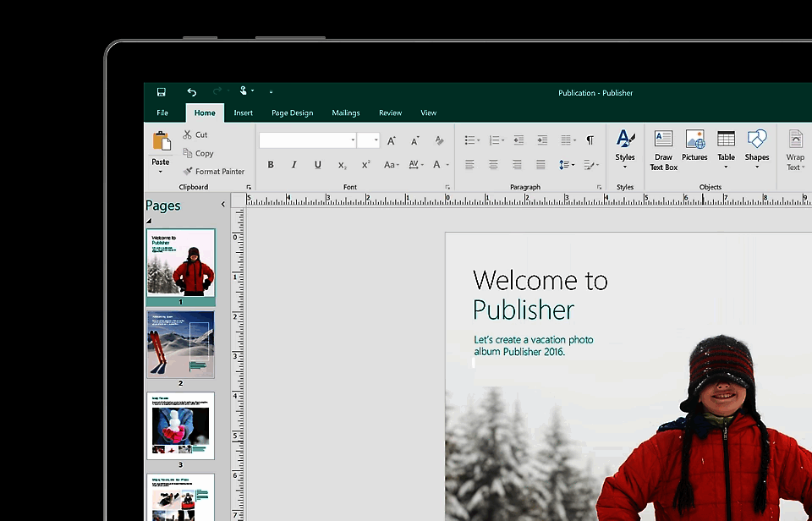Open the Font Size dropdown
Screen dimensions: 812x521
(x=370, y=139)
